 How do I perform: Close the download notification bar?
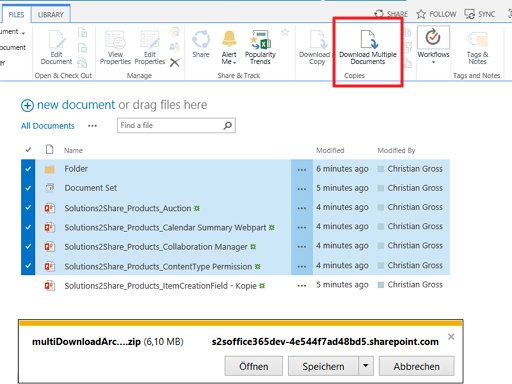451,337
